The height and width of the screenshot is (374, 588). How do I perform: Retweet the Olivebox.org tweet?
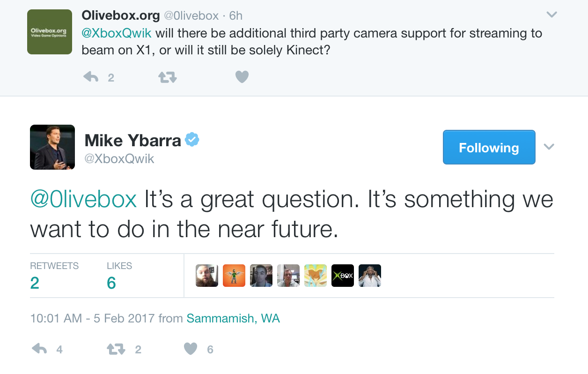click(x=167, y=77)
